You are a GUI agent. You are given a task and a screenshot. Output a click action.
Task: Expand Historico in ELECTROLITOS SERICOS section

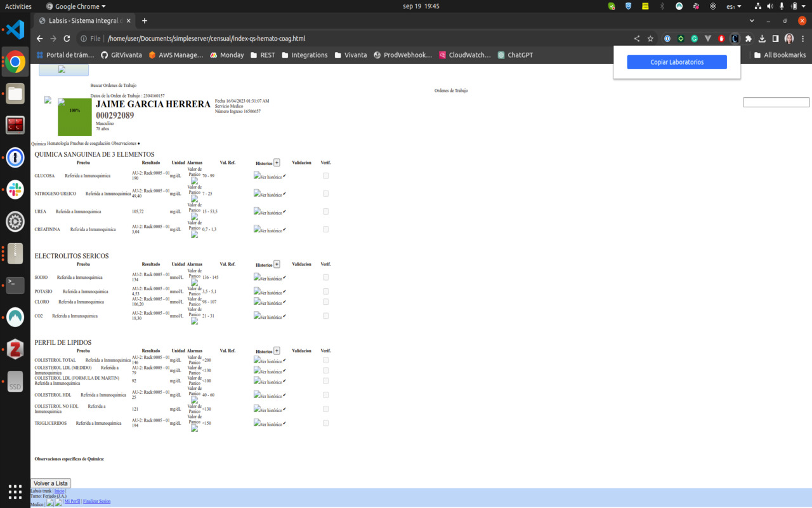277,264
